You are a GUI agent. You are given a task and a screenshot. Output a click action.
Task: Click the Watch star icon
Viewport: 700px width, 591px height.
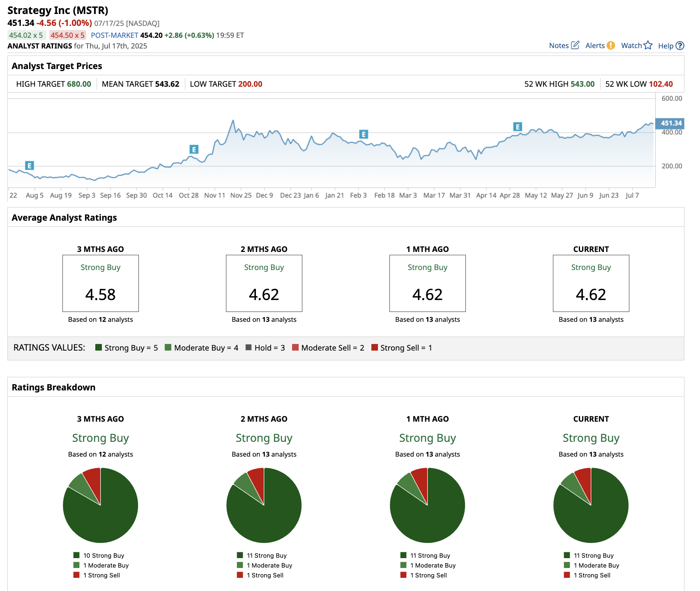pyautogui.click(x=648, y=45)
